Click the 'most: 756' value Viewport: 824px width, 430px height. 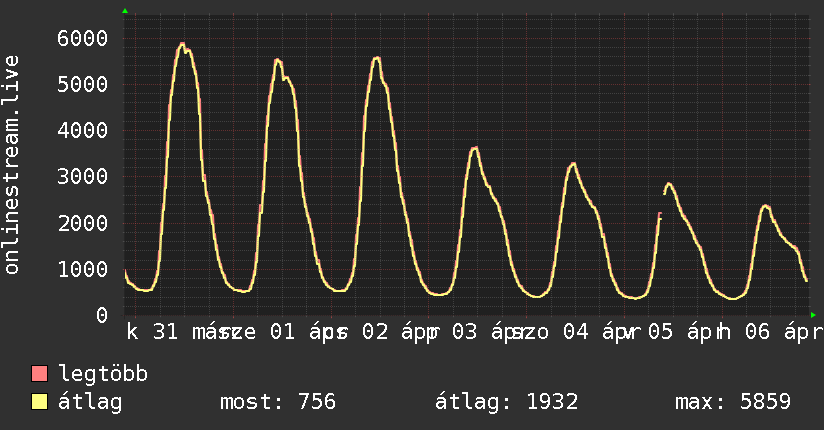coord(277,402)
